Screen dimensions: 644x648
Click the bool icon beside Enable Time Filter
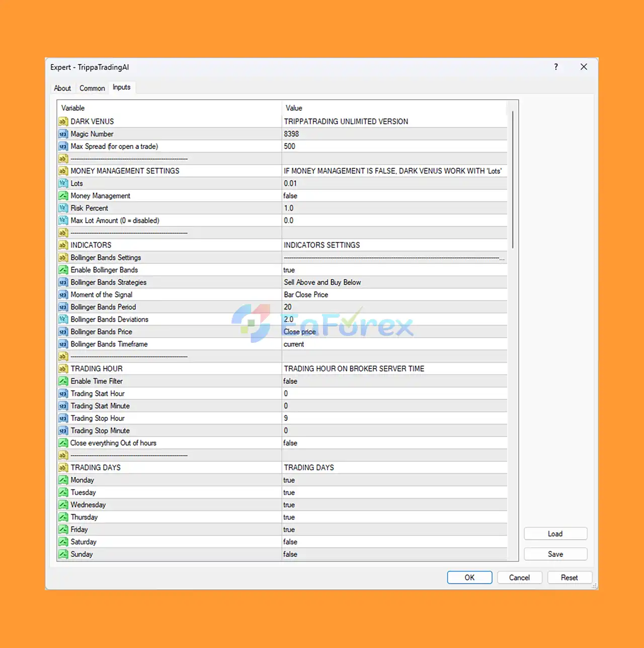63,381
